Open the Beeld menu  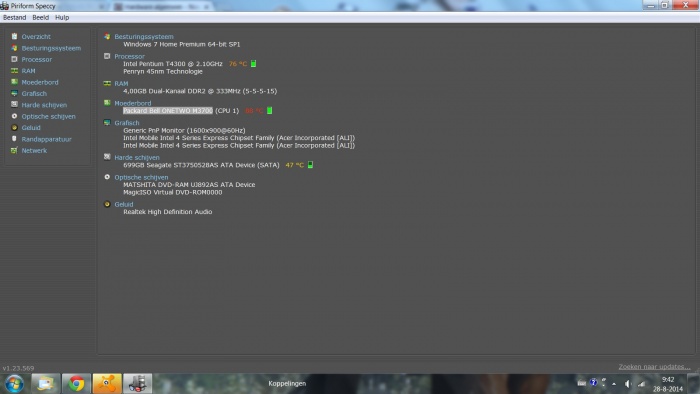pos(41,17)
